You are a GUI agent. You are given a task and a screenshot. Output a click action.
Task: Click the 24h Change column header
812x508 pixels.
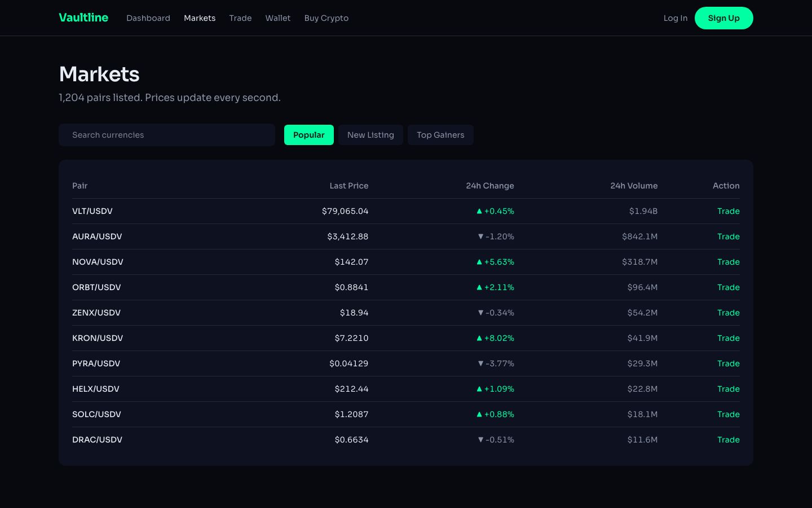[x=490, y=186]
